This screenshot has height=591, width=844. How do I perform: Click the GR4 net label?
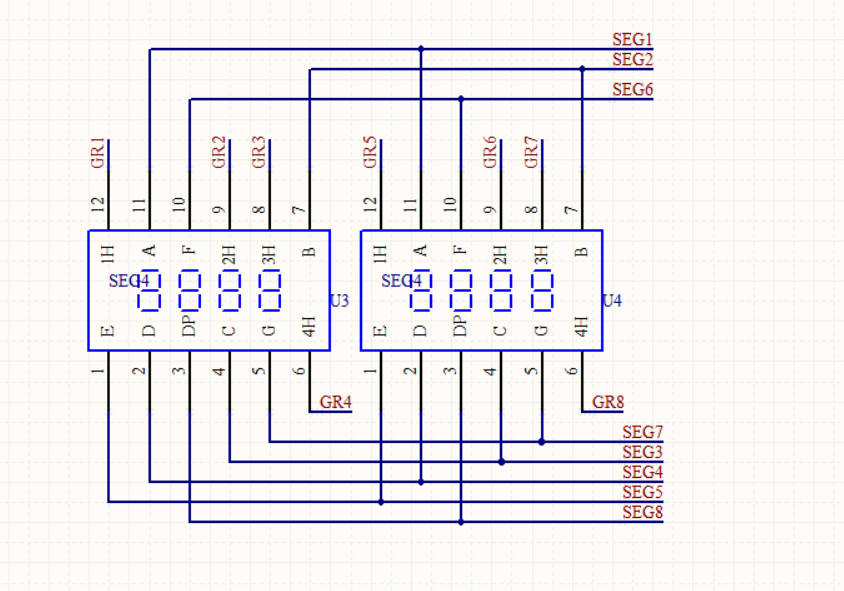click(335, 402)
